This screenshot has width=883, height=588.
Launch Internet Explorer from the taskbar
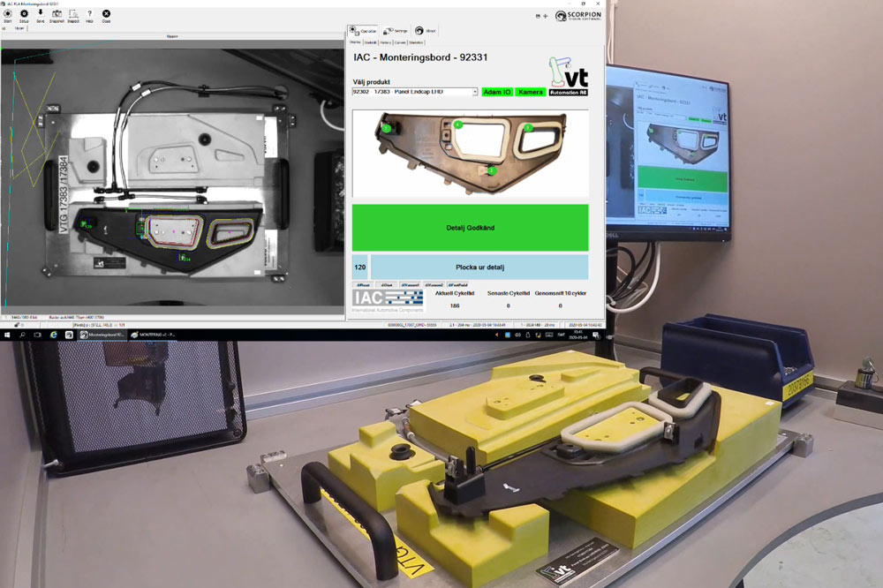coord(54,335)
